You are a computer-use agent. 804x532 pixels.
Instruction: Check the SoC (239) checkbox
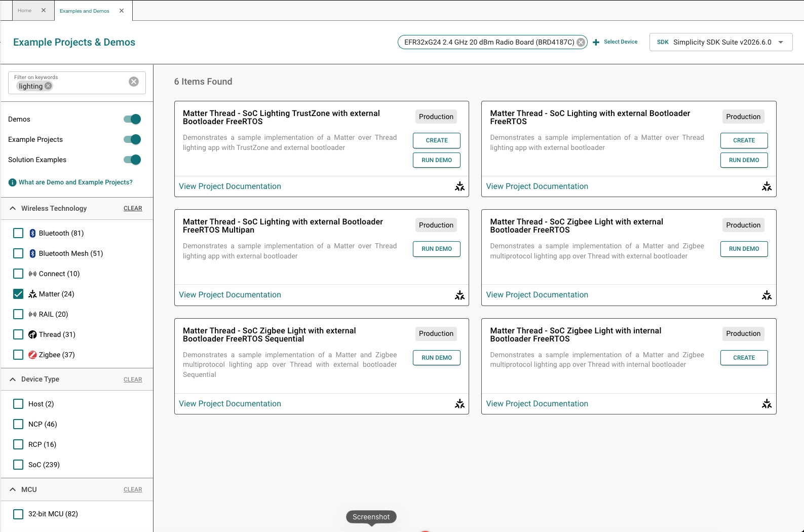coord(18,465)
